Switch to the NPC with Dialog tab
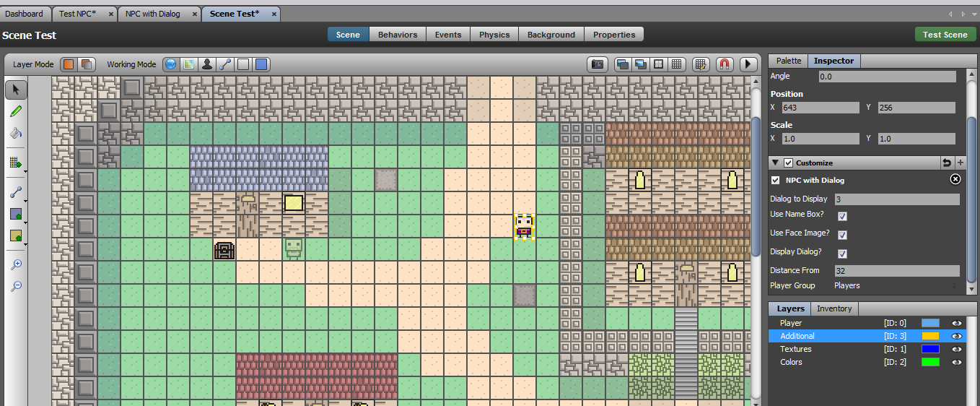The image size is (980, 406). 159,14
